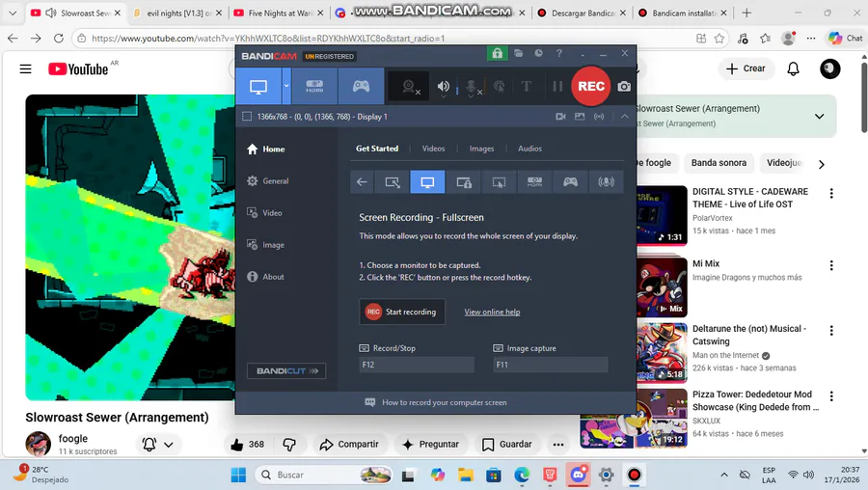The width and height of the screenshot is (868, 490).
Task: Open output folder icon in Bandicam title bar
Action: click(x=518, y=53)
